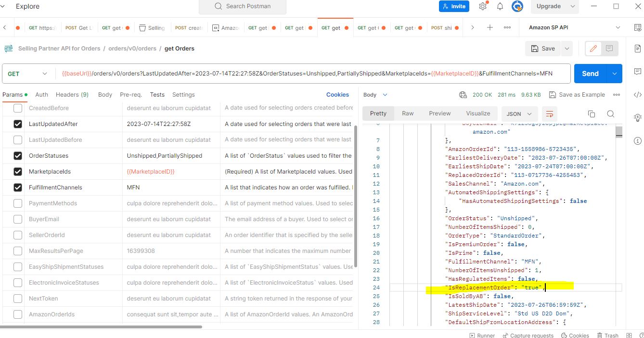Toggle response wrap lines icon
Viewport: 644px width, 338px height.
click(x=550, y=113)
